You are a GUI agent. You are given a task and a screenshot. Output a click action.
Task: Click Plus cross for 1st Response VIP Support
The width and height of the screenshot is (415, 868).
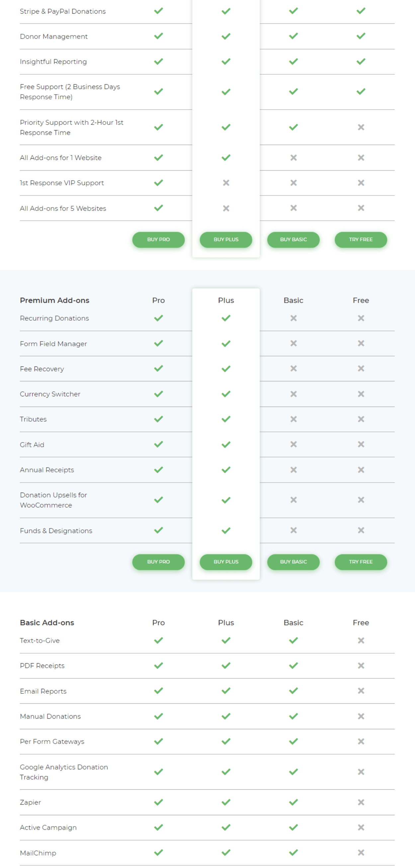pos(226,183)
